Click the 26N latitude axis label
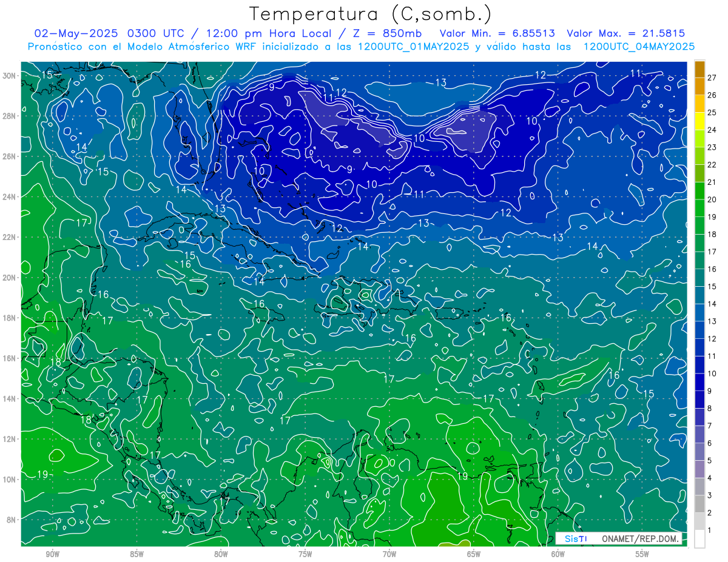 [10, 156]
